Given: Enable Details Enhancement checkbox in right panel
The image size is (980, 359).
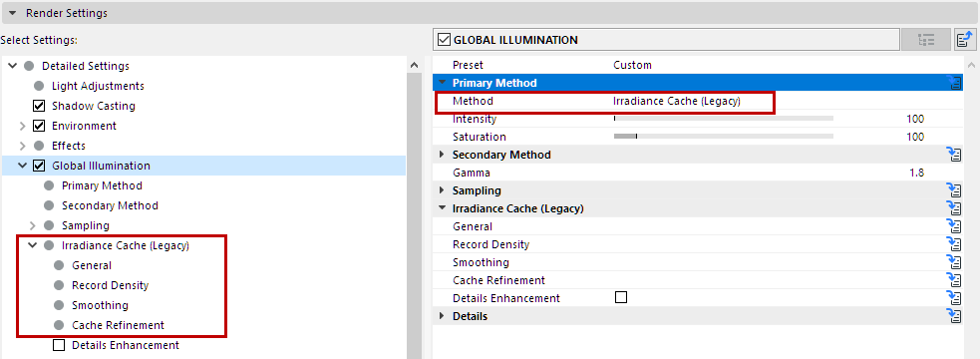Looking at the screenshot, I should coord(621,297).
